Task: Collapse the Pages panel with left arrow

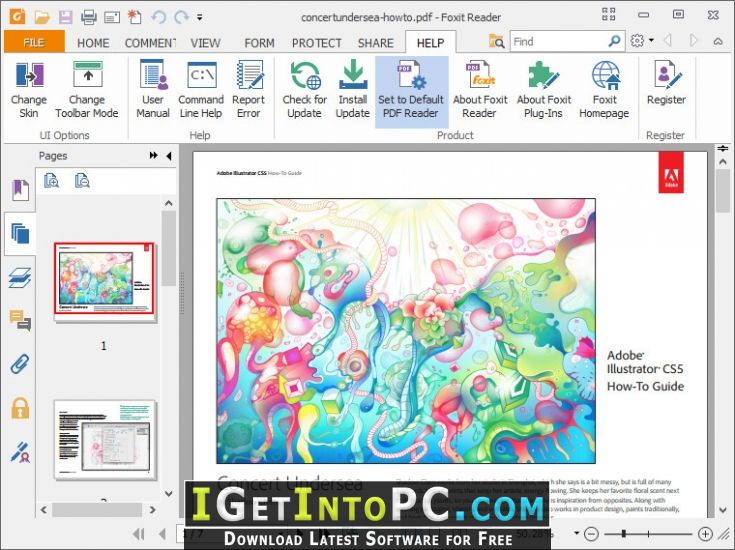Action: point(169,156)
